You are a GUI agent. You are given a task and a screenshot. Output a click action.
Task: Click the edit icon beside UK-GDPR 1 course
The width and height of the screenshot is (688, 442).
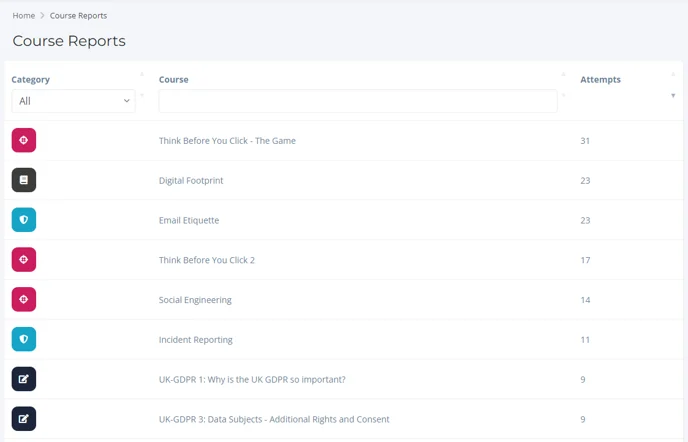click(24, 379)
